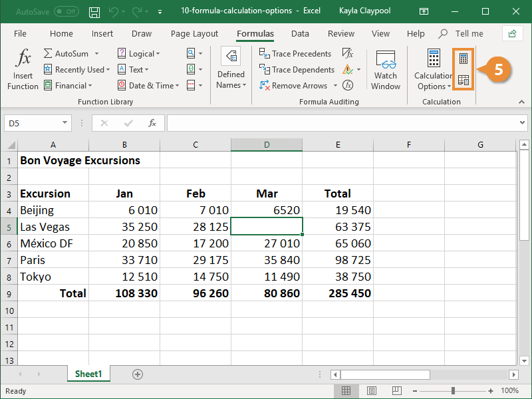Open the Name Box dropdown
Viewport: 532px width, 399px height.
coord(65,123)
